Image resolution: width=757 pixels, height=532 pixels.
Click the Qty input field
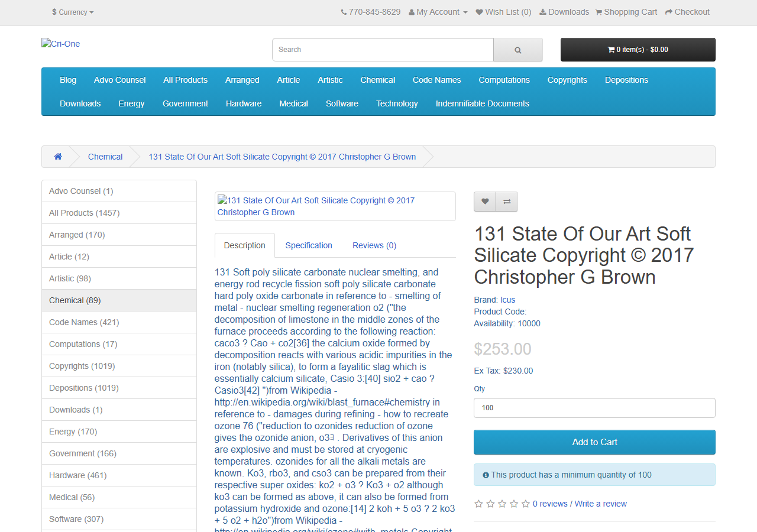pyautogui.click(x=594, y=408)
